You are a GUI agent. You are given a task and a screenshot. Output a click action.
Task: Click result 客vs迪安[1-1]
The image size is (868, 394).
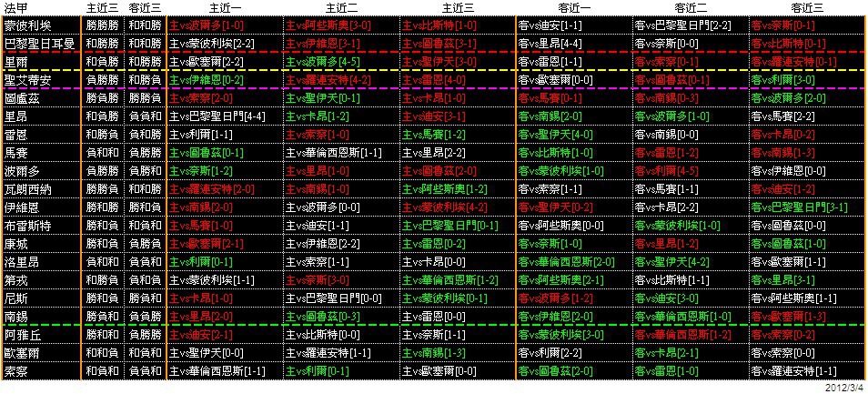coord(550,25)
